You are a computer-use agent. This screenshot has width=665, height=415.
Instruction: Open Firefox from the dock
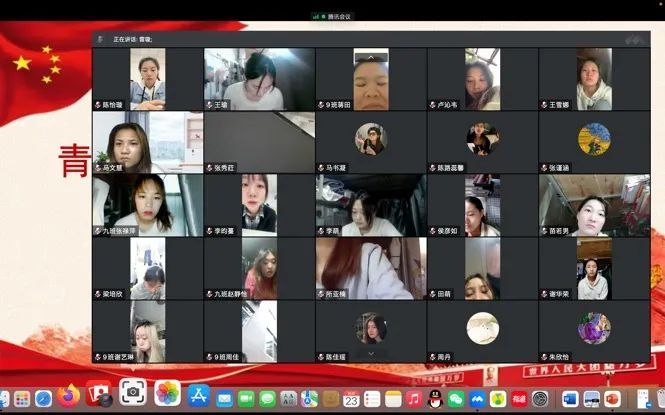pyautogui.click(x=69, y=396)
